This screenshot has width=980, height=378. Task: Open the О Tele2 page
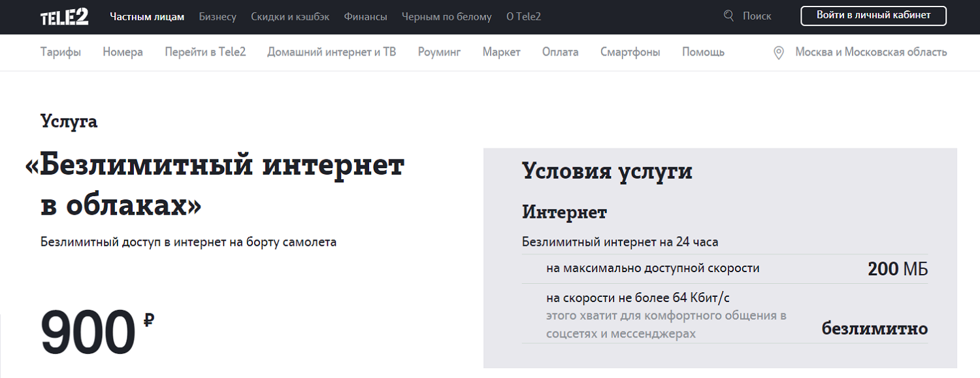coord(523,16)
